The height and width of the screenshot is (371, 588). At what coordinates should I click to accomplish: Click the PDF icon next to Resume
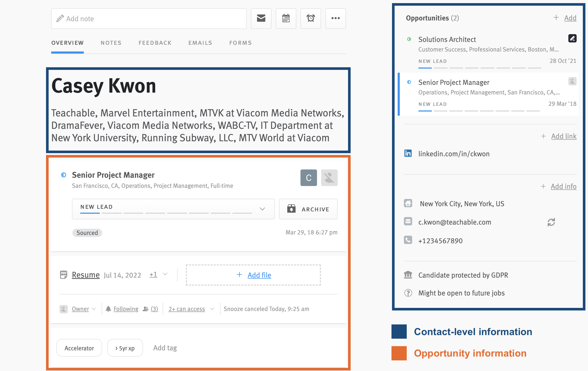click(63, 275)
